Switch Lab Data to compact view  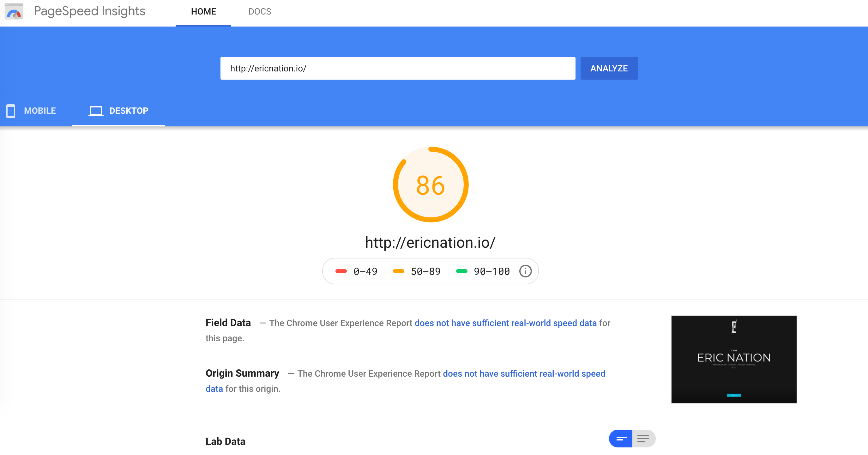(x=621, y=439)
